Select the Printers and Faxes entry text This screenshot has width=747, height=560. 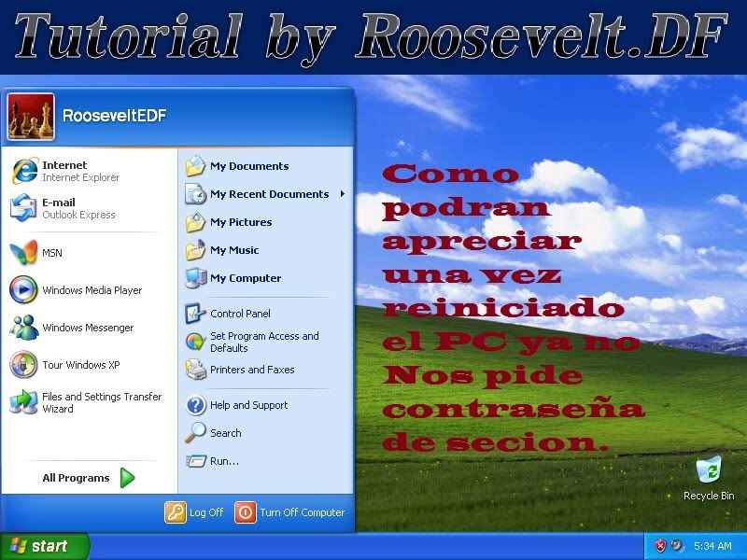click(x=252, y=370)
